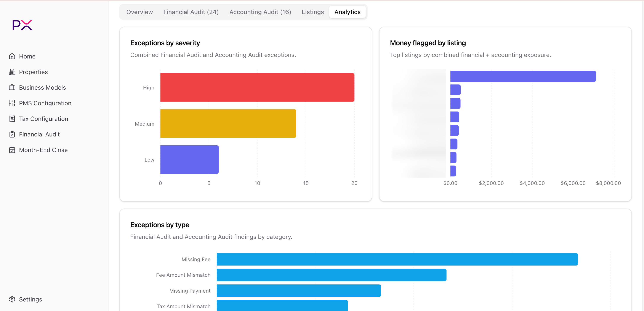The width and height of the screenshot is (644, 311).
Task: Click the "$2,000.00" axis value
Action: click(x=491, y=183)
